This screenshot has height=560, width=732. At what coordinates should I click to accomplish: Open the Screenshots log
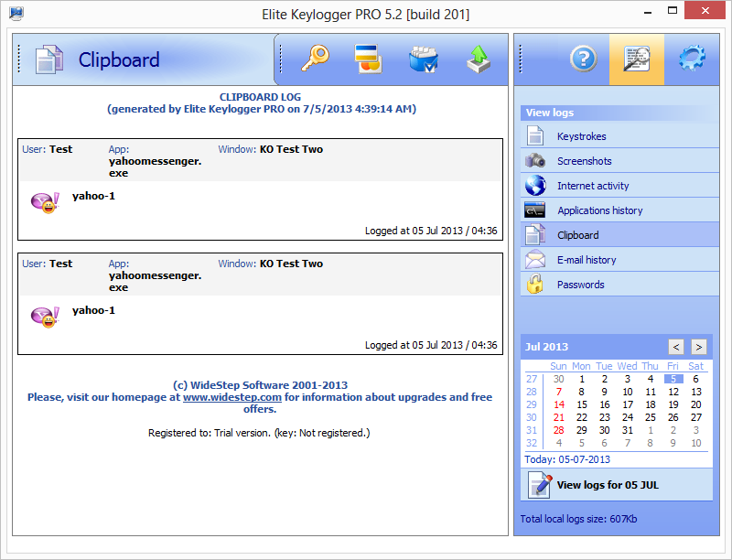619,161
